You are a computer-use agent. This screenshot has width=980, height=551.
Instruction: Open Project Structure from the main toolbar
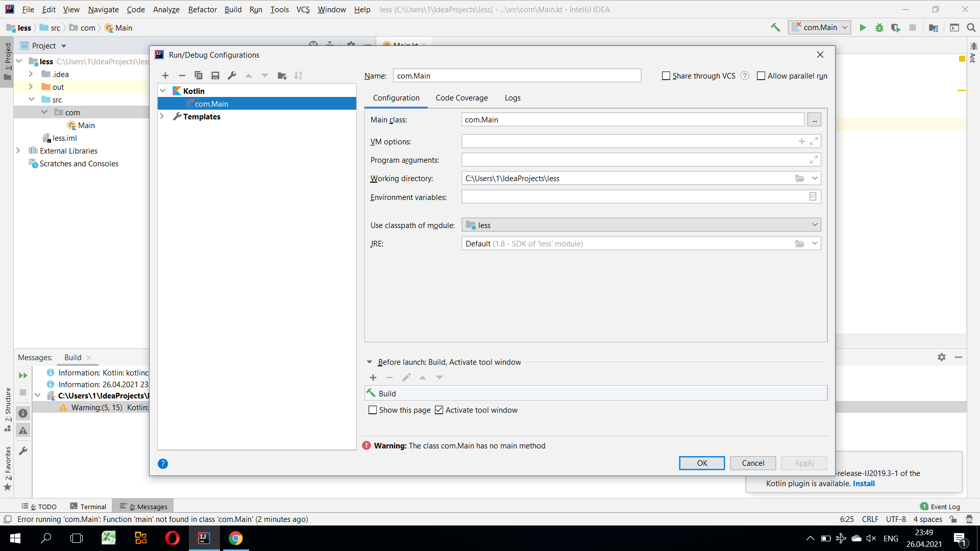[x=934, y=28]
